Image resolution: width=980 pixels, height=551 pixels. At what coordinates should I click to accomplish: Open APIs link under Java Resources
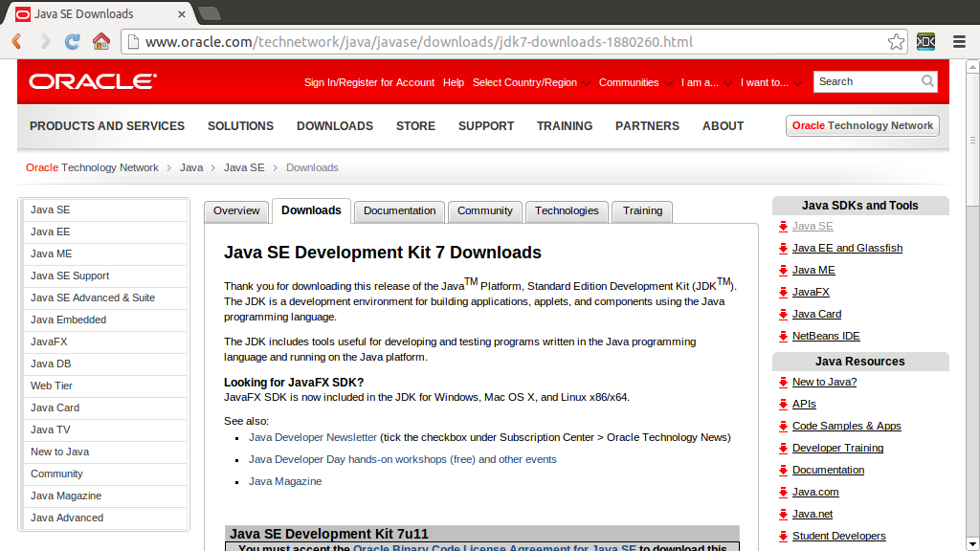click(804, 405)
